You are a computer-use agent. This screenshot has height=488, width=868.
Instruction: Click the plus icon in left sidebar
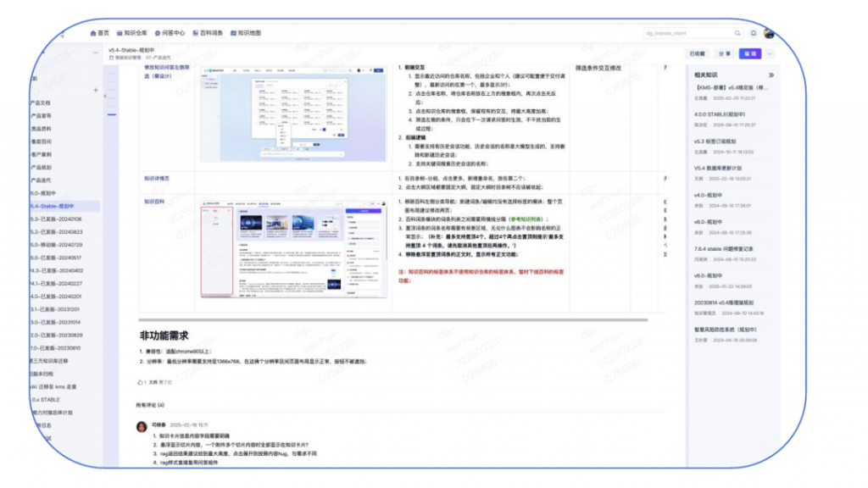pyautogui.click(x=95, y=90)
